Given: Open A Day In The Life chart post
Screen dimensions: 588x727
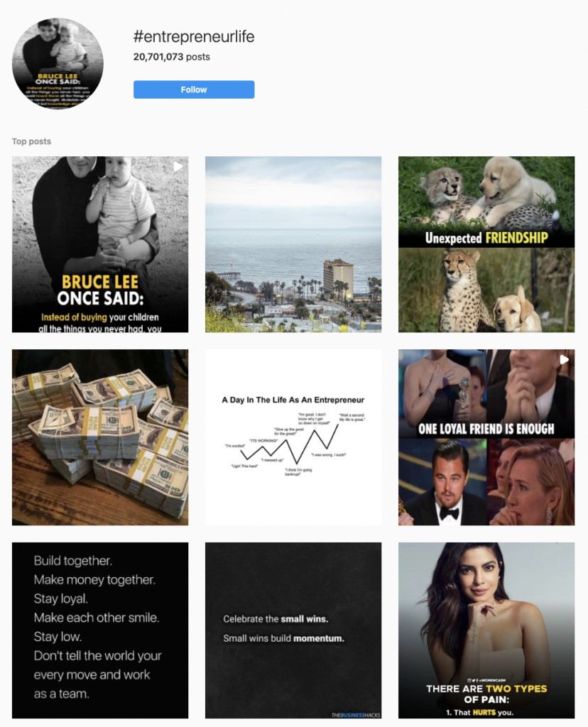Looking at the screenshot, I should pyautogui.click(x=293, y=437).
